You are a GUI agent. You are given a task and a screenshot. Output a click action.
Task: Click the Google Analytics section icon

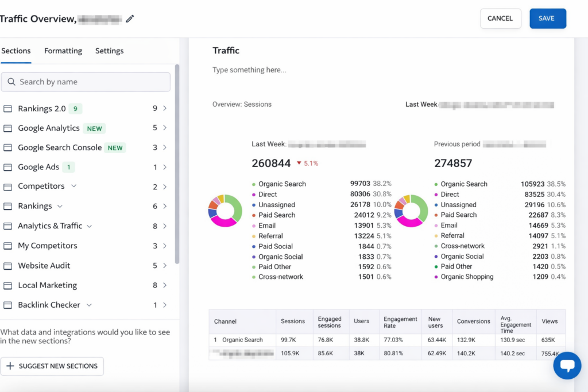point(8,128)
